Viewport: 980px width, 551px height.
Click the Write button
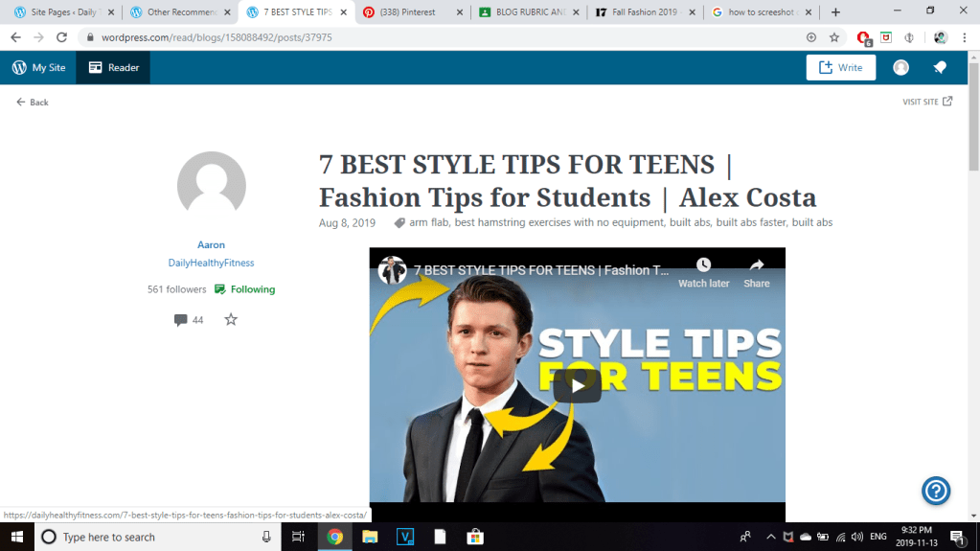tap(840, 67)
